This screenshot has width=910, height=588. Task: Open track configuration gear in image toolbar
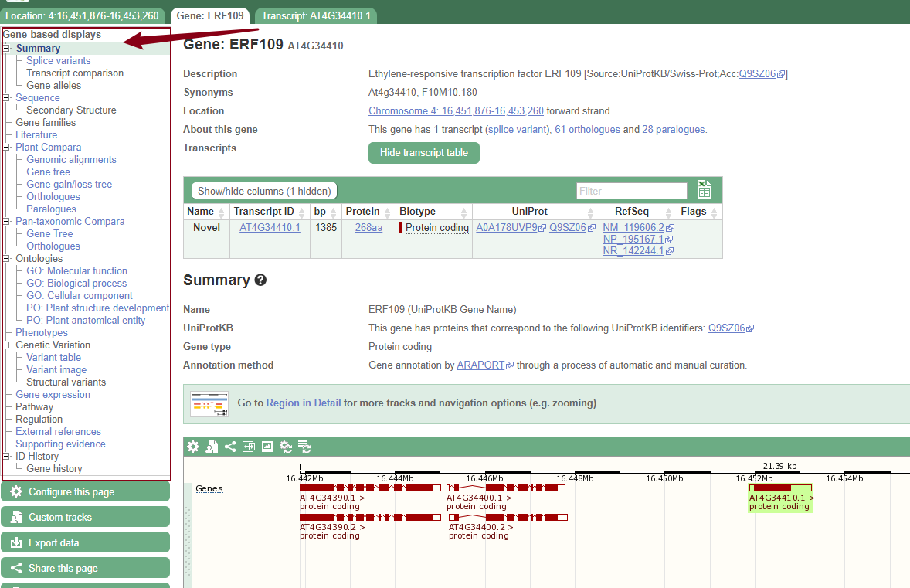[193, 447]
